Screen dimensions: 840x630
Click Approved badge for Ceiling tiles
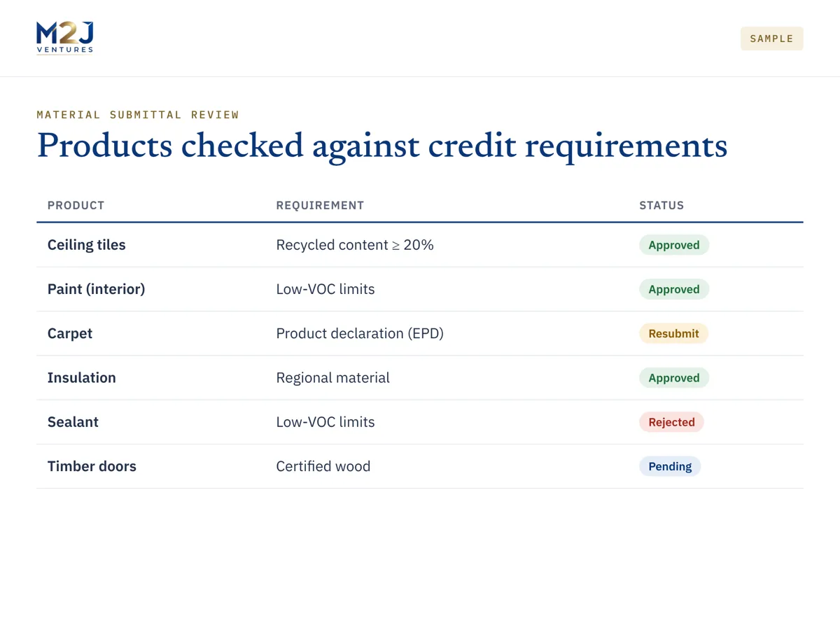click(x=674, y=245)
